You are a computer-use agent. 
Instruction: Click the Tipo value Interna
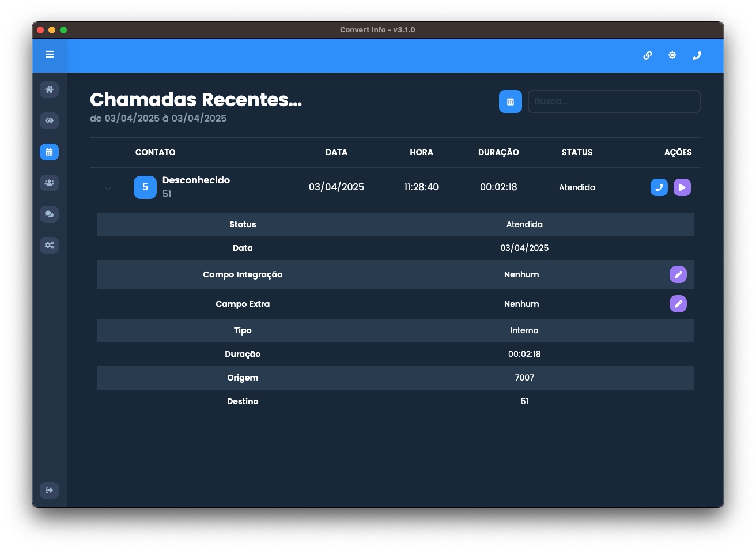[524, 330]
